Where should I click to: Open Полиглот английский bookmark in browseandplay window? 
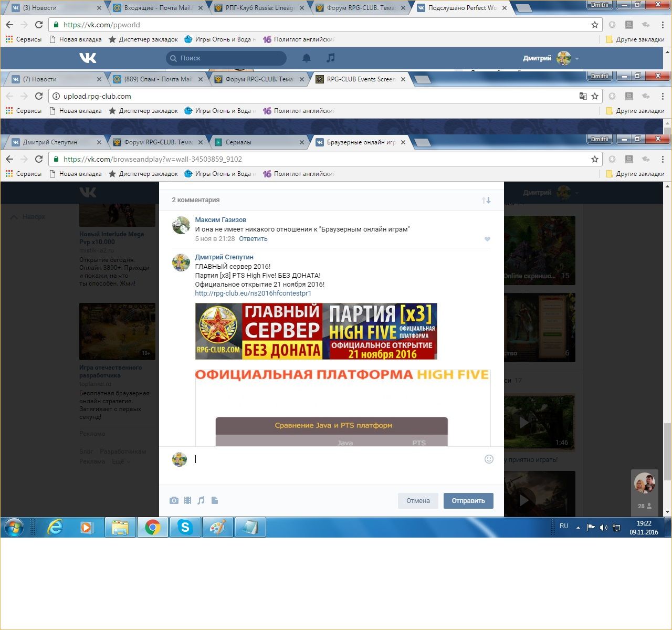tap(299, 174)
